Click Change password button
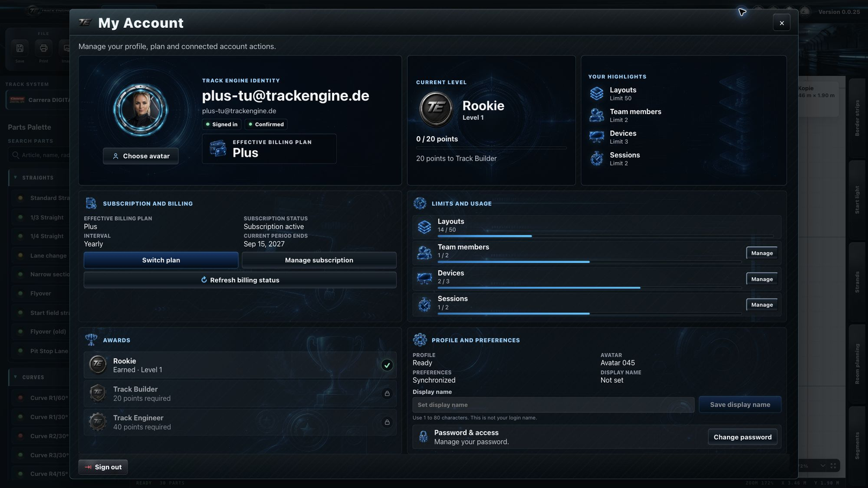Screen dimensions: 868x488 pyautogui.click(x=742, y=437)
